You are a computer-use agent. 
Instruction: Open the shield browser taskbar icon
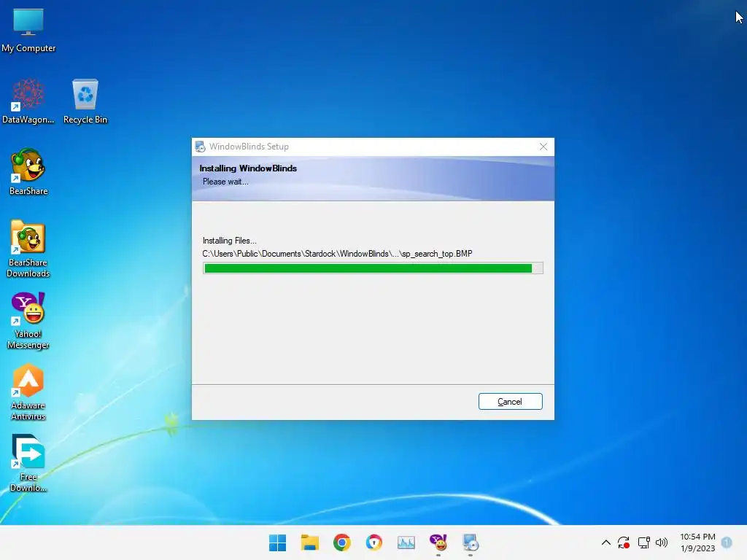point(374,542)
